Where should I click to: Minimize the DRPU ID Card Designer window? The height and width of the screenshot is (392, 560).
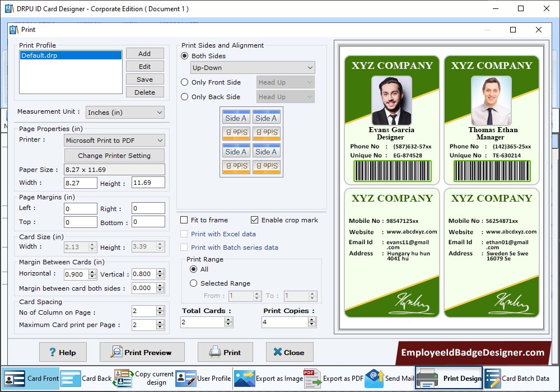point(496,8)
